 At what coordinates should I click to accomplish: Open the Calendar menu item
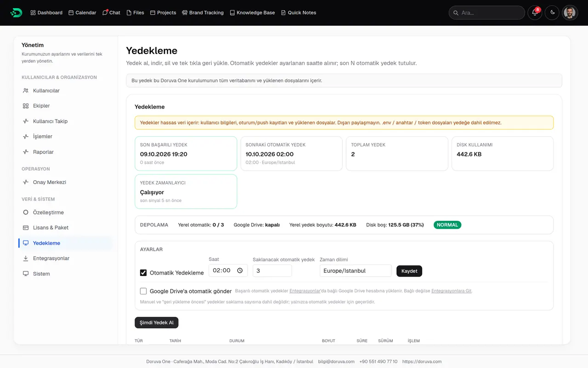tap(82, 13)
